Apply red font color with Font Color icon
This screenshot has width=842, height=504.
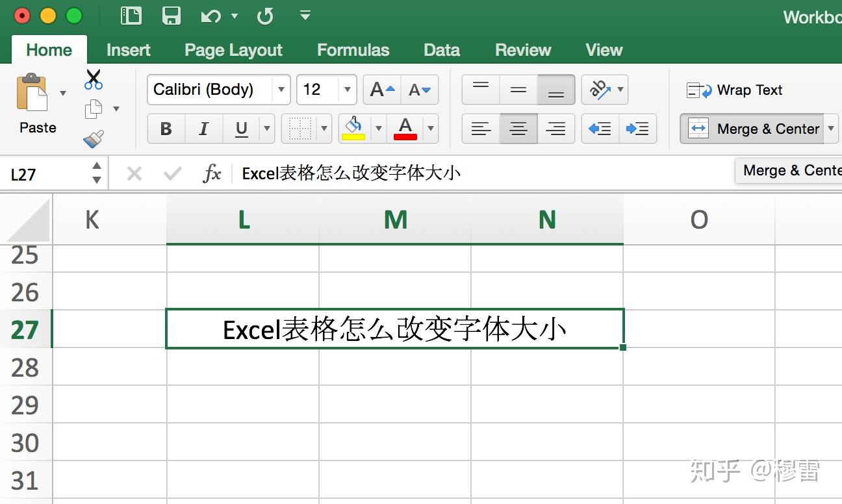tap(405, 128)
